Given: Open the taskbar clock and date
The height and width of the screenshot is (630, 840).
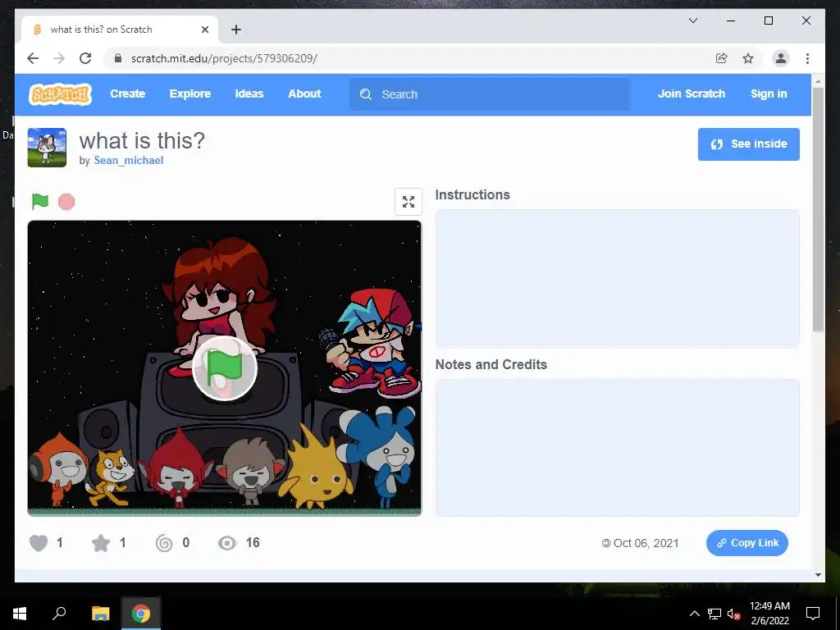Looking at the screenshot, I should (769, 614).
